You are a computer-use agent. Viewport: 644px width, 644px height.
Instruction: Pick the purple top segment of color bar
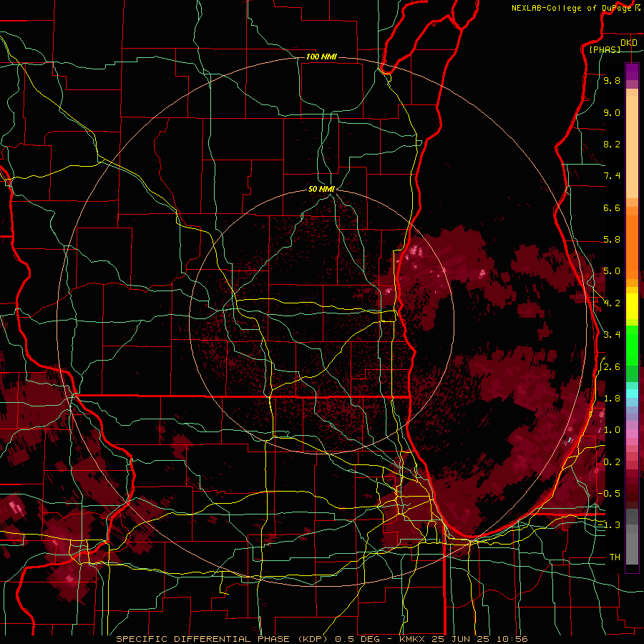[632, 72]
